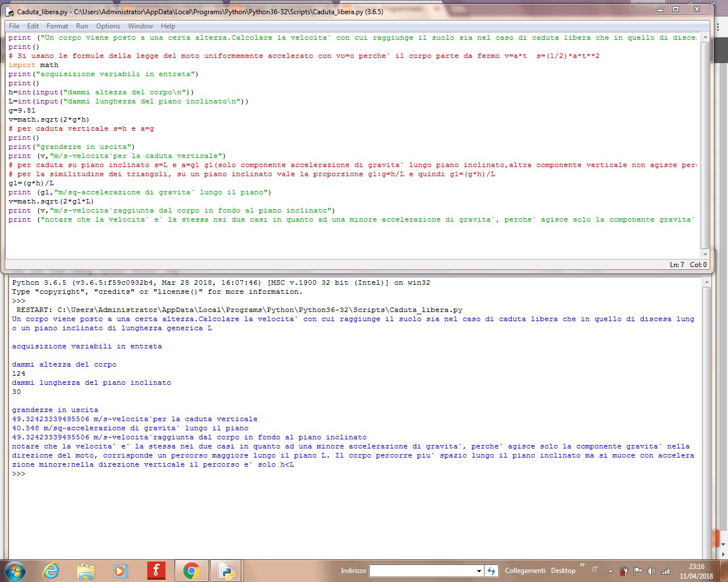
Task: Open Windows Explorer from the taskbar
Action: point(86,571)
